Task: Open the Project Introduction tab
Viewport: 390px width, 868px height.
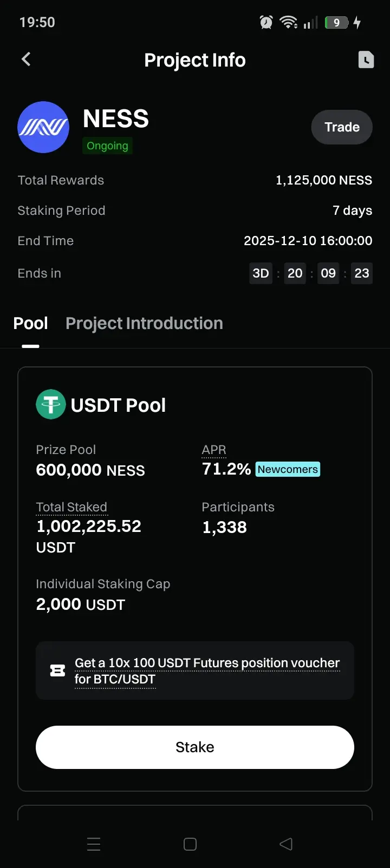Action: point(144,324)
